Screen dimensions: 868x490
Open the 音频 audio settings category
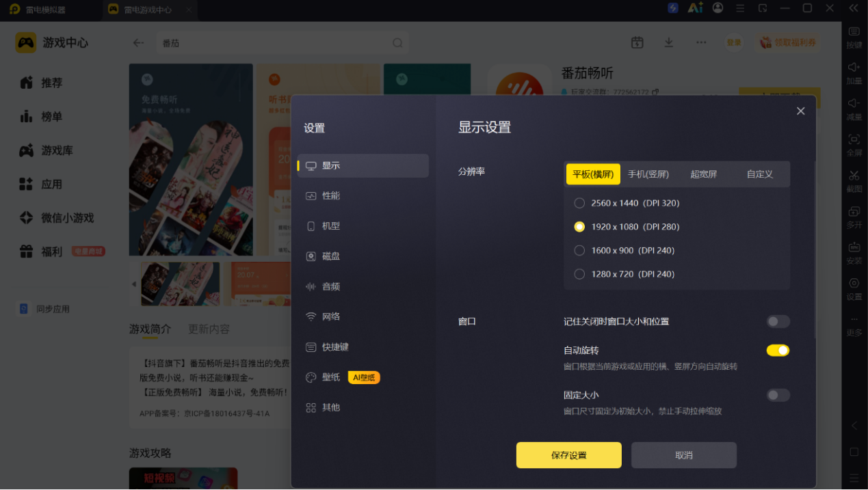363,286
